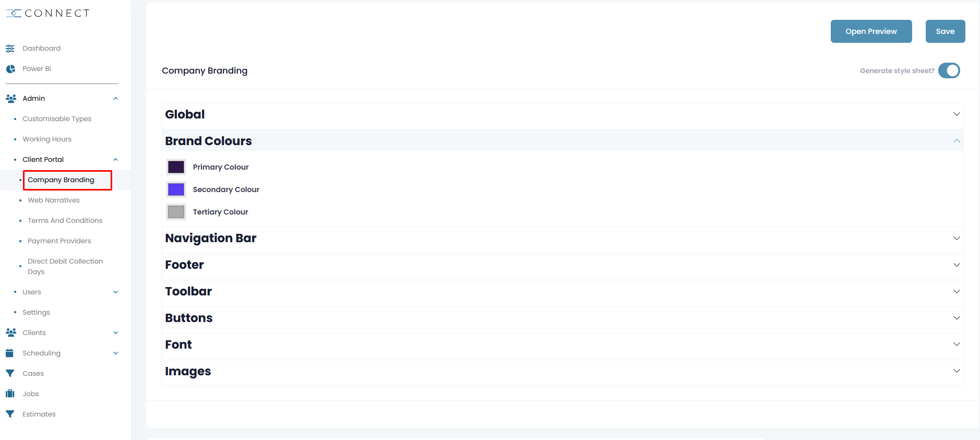
Task: Click the Scheduling calendar icon
Action: 9,353
